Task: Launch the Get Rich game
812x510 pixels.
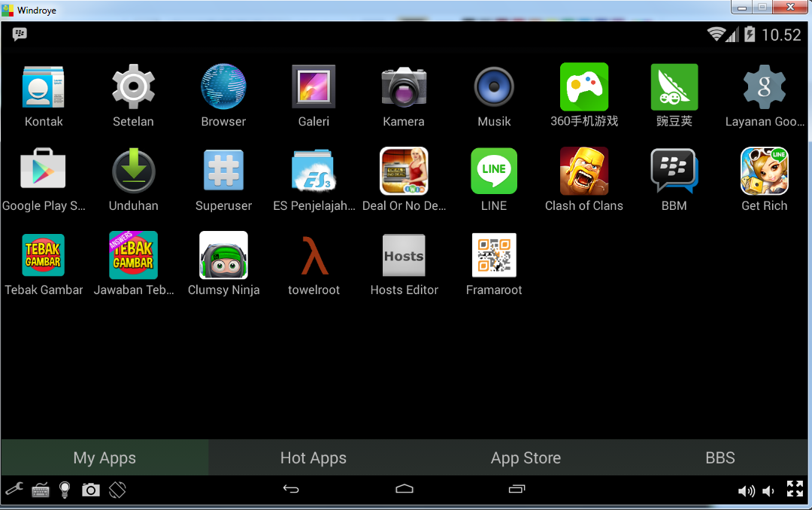Action: 765,171
